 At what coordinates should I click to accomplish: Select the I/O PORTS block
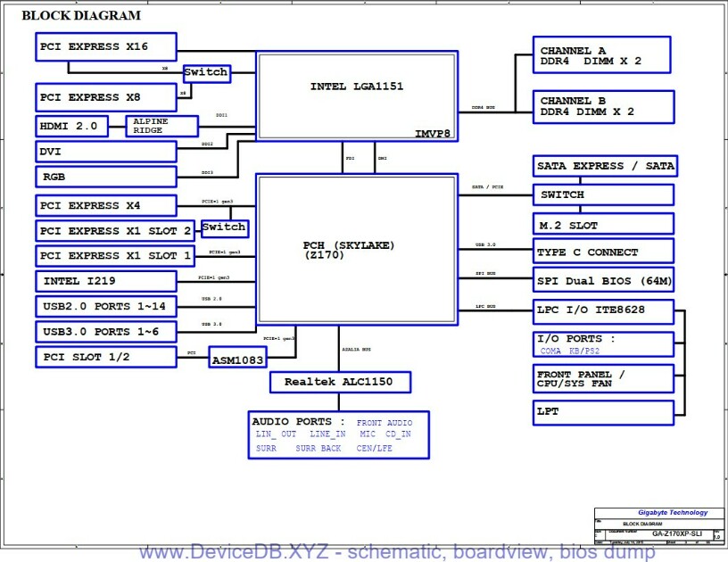click(603, 344)
